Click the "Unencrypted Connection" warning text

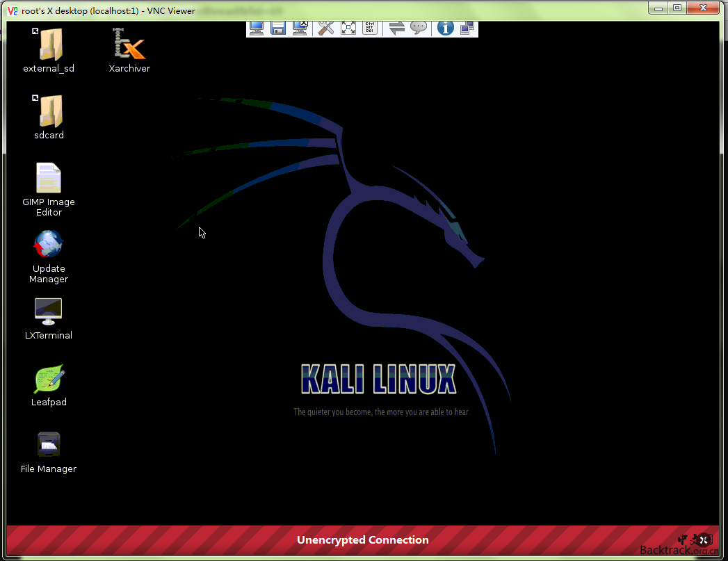coord(362,539)
